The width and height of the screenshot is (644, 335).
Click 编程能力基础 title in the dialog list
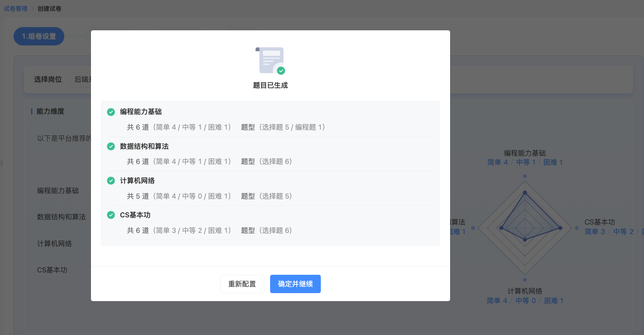(x=141, y=112)
